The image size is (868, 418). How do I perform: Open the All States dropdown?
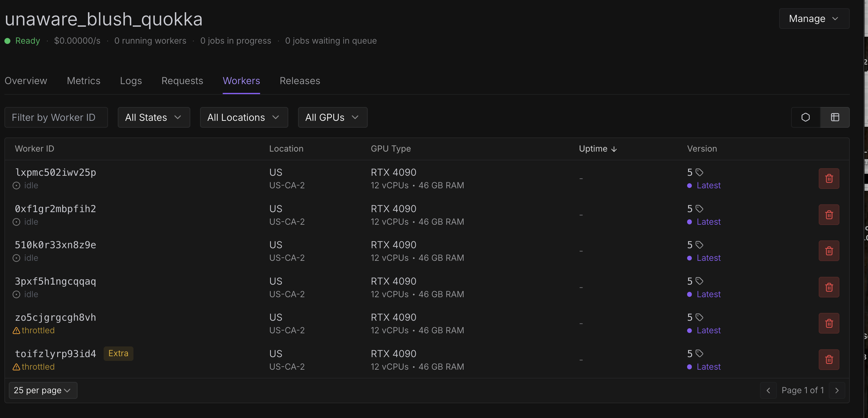154,117
